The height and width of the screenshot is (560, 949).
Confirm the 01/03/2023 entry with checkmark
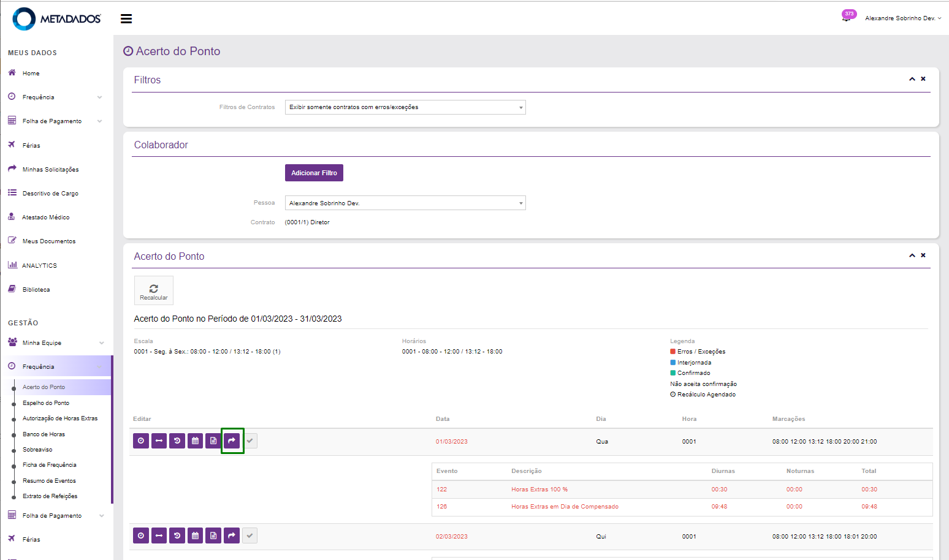(x=250, y=441)
